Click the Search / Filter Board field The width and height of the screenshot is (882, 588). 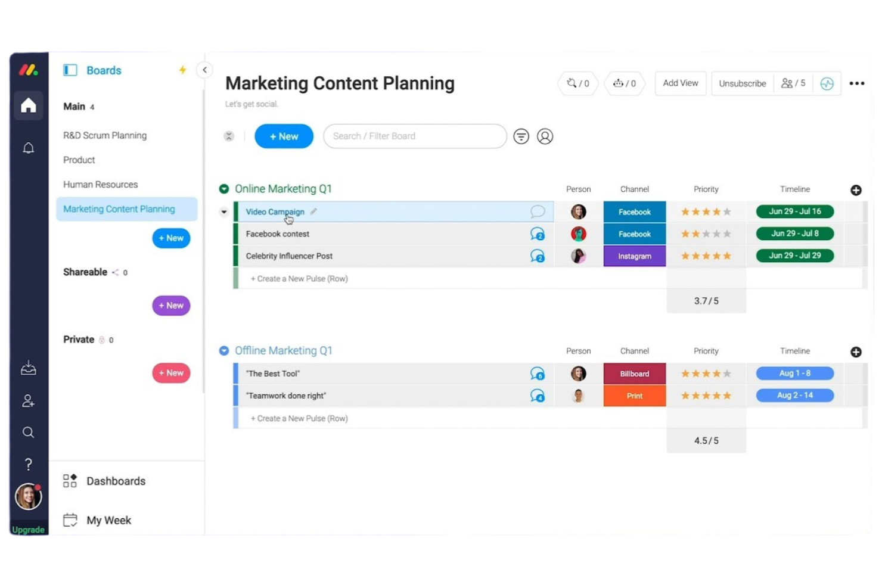point(415,136)
